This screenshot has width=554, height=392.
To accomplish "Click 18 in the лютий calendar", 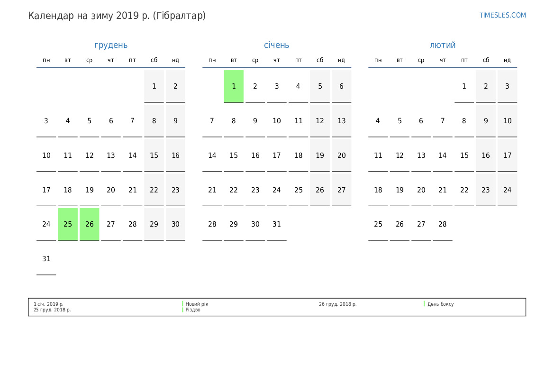I will tap(378, 190).
